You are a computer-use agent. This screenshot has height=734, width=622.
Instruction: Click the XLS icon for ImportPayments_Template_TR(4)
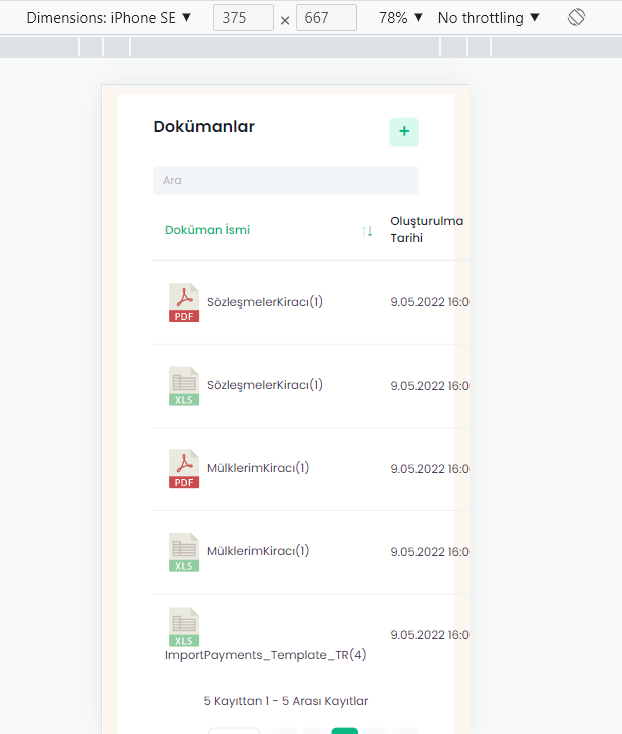pos(184,627)
